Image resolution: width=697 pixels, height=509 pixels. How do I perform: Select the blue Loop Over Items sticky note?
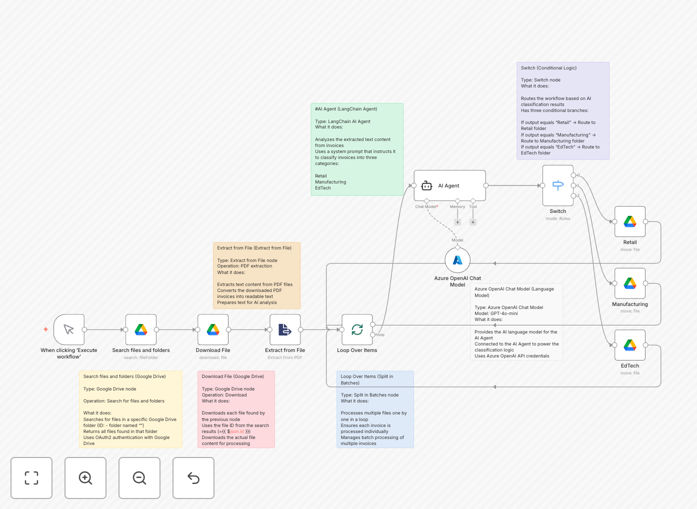click(375, 409)
